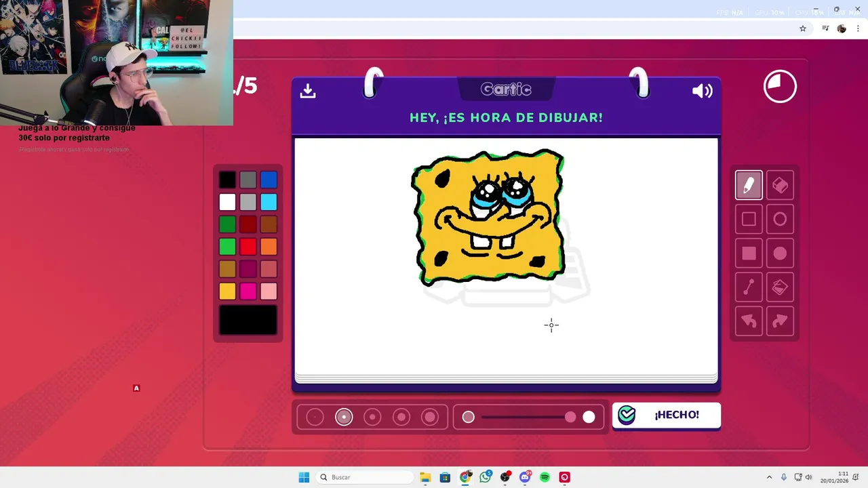
Task: Undo the last stroke
Action: pos(749,321)
